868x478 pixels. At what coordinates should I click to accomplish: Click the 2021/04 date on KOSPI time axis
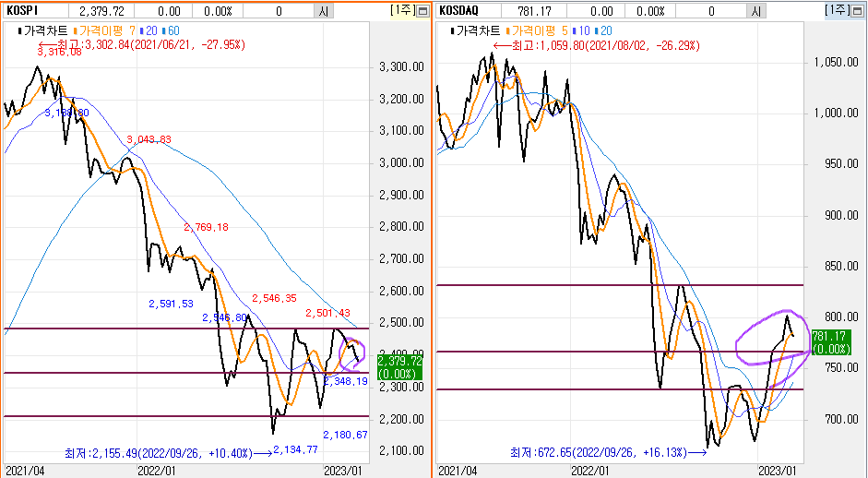pos(24,471)
